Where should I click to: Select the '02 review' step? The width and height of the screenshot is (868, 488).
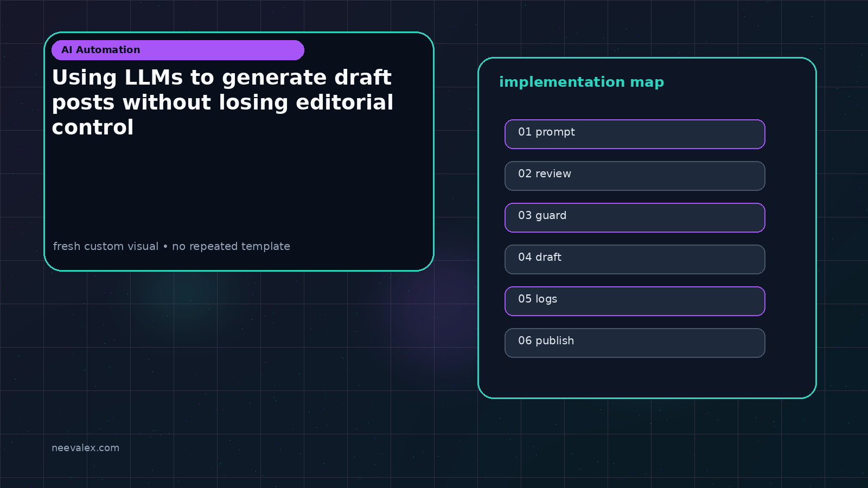(635, 176)
